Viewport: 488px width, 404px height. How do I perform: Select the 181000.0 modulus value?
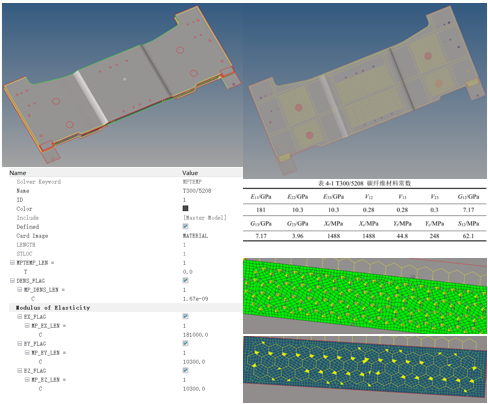pos(195,335)
